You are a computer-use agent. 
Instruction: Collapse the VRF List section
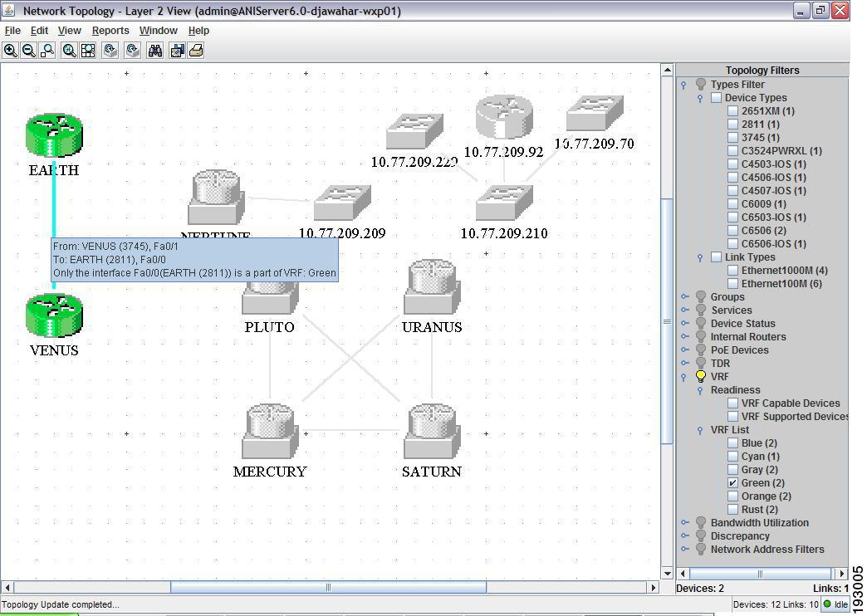tap(700, 430)
